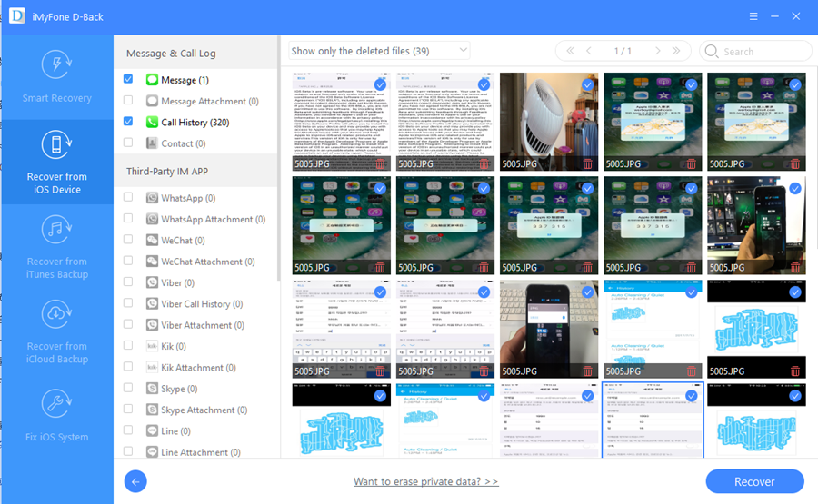Check the WhatsApp (0) checkbox

coord(128,197)
